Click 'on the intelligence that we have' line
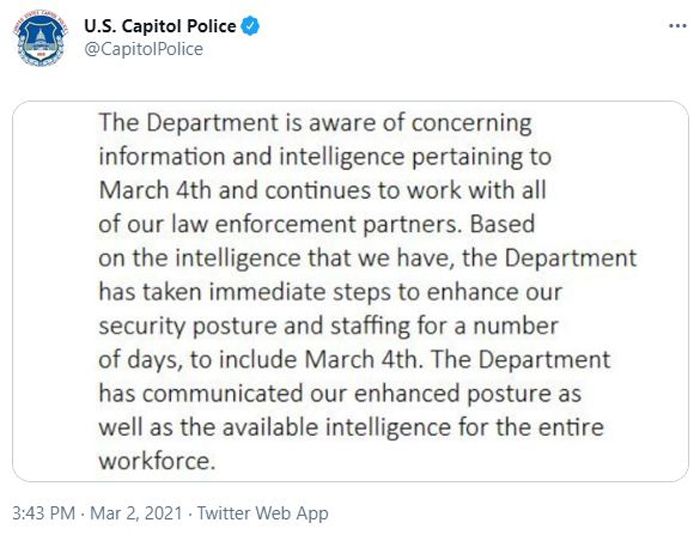The width and height of the screenshot is (700, 535). pyautogui.click(x=367, y=258)
